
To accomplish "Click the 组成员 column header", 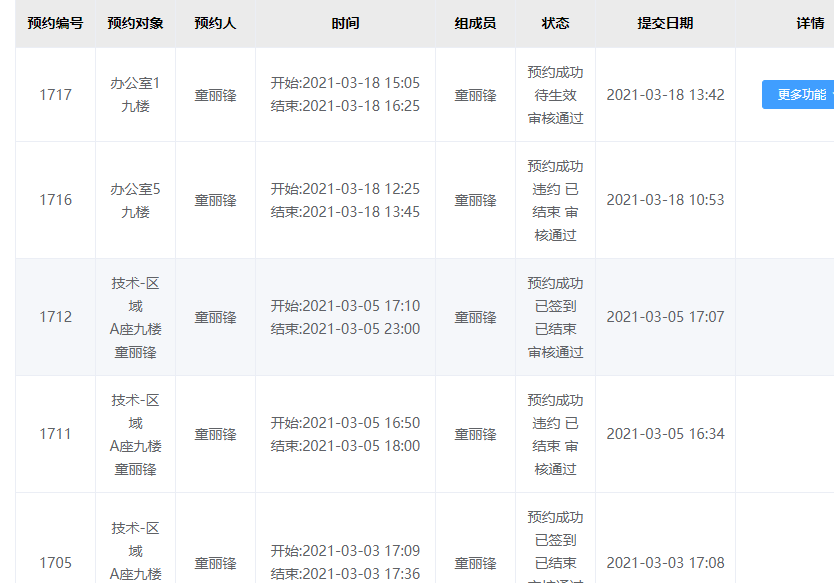I will 475,23.
